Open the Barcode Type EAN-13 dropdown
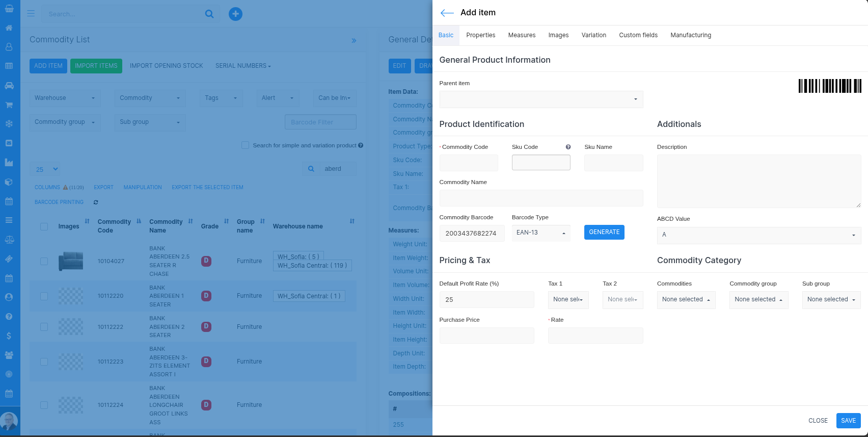 coord(540,233)
